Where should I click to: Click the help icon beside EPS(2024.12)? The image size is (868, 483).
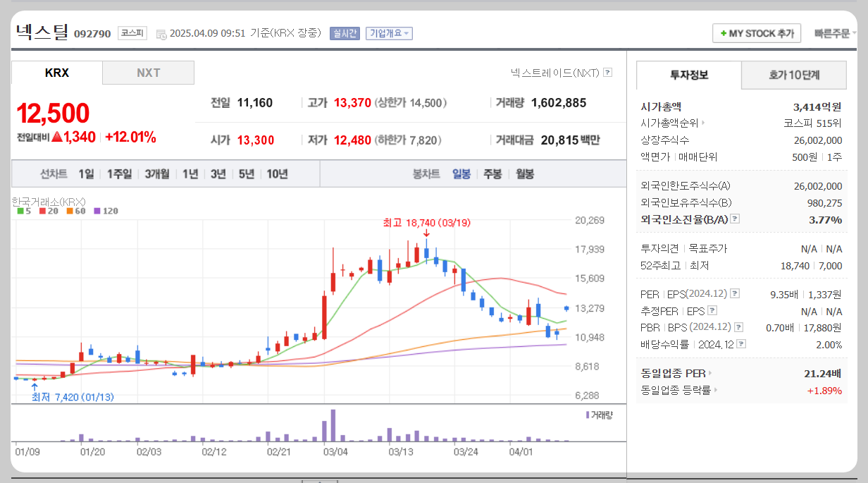735,293
